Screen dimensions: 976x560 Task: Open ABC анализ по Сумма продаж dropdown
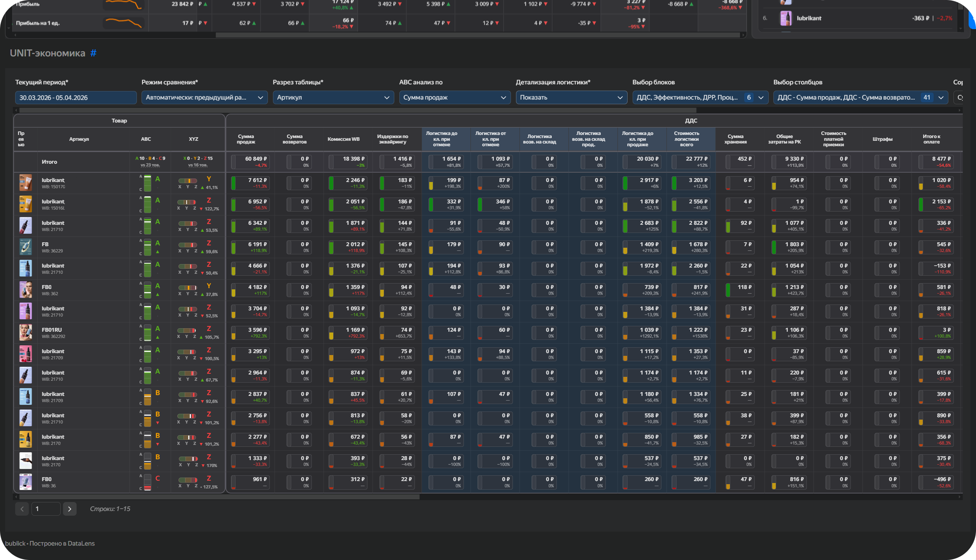click(454, 98)
